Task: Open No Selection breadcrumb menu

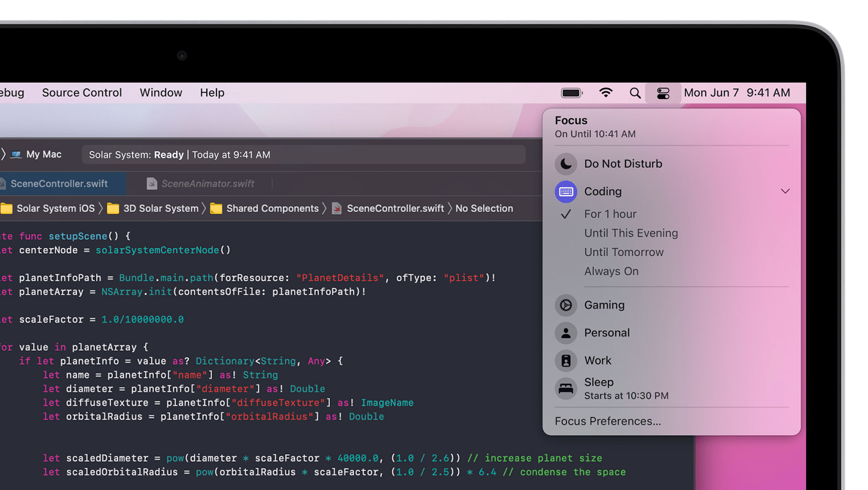Action: pyautogui.click(x=484, y=209)
